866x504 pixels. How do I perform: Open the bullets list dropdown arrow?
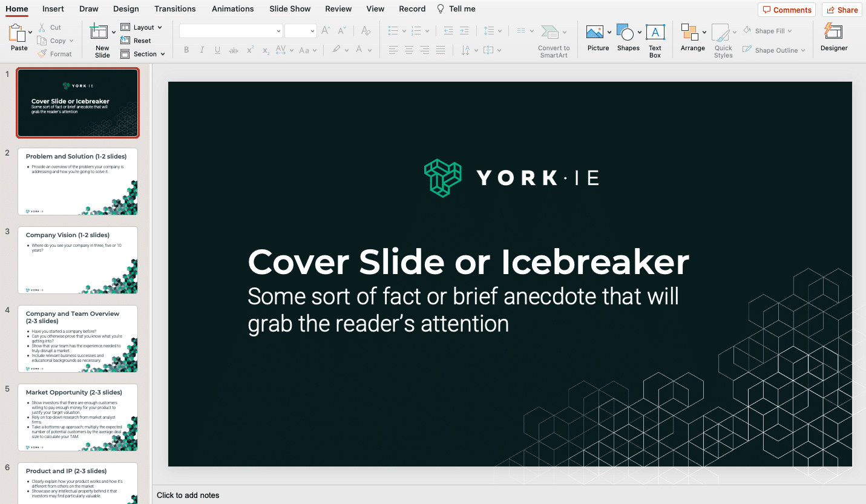pyautogui.click(x=403, y=31)
